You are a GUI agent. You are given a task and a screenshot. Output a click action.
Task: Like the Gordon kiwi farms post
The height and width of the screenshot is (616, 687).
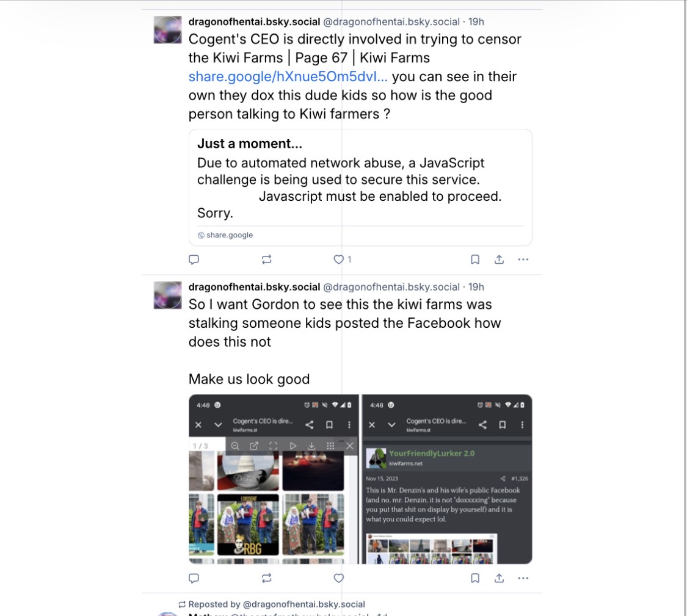point(339,578)
